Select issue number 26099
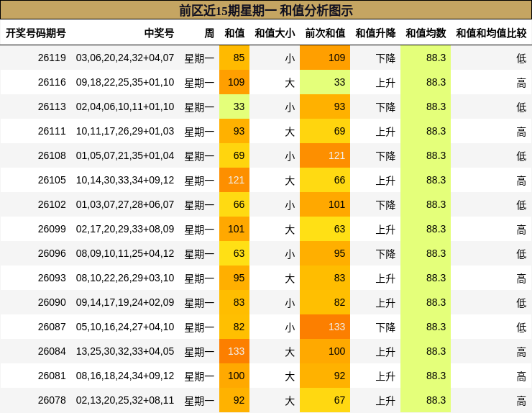 click(x=52, y=229)
